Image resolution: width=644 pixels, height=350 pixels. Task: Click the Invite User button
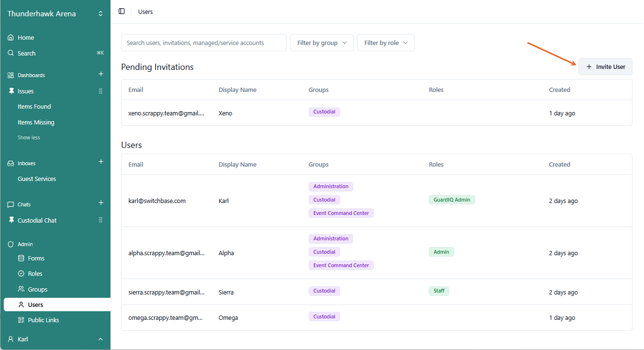pyautogui.click(x=605, y=67)
